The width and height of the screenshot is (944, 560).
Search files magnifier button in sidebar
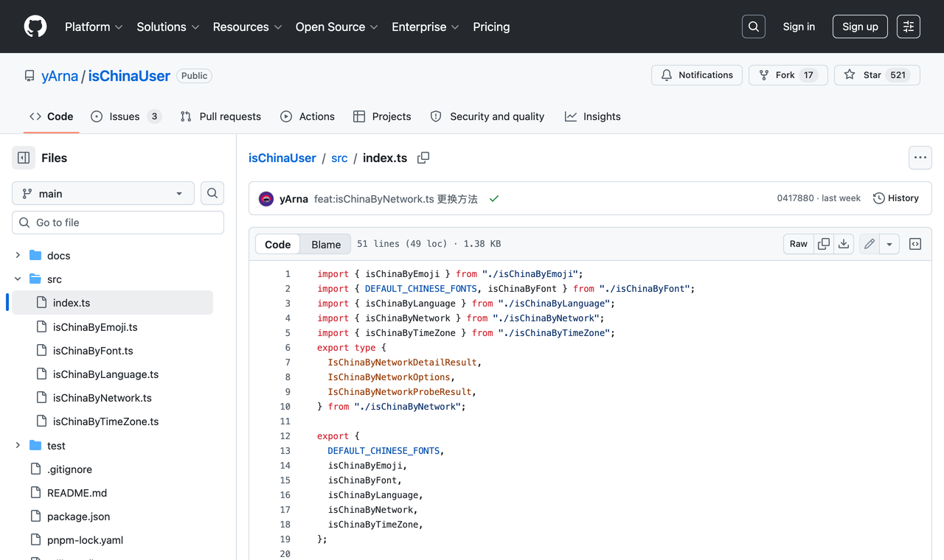(x=212, y=193)
